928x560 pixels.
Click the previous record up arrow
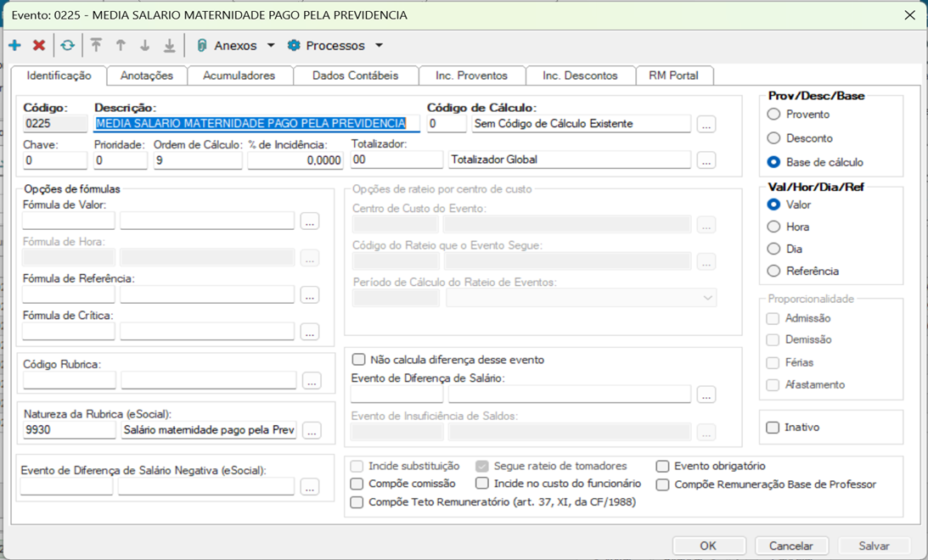tap(121, 46)
